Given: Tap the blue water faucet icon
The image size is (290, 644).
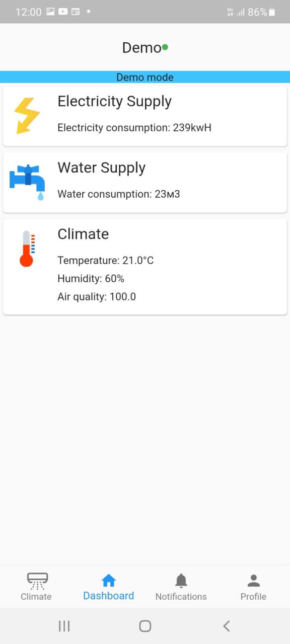Looking at the screenshot, I should click(27, 182).
